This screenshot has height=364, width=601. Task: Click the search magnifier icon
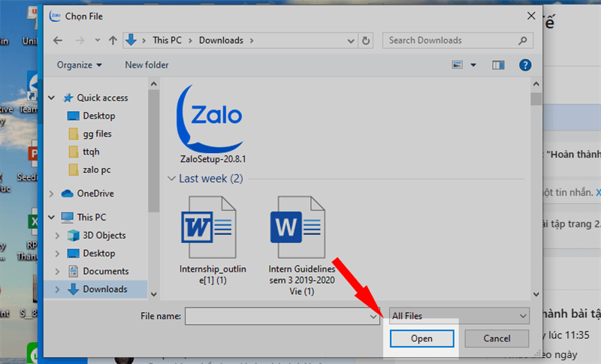[x=522, y=41]
